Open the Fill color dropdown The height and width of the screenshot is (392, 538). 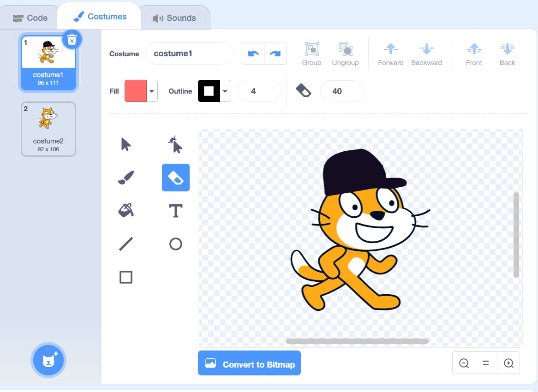point(152,91)
